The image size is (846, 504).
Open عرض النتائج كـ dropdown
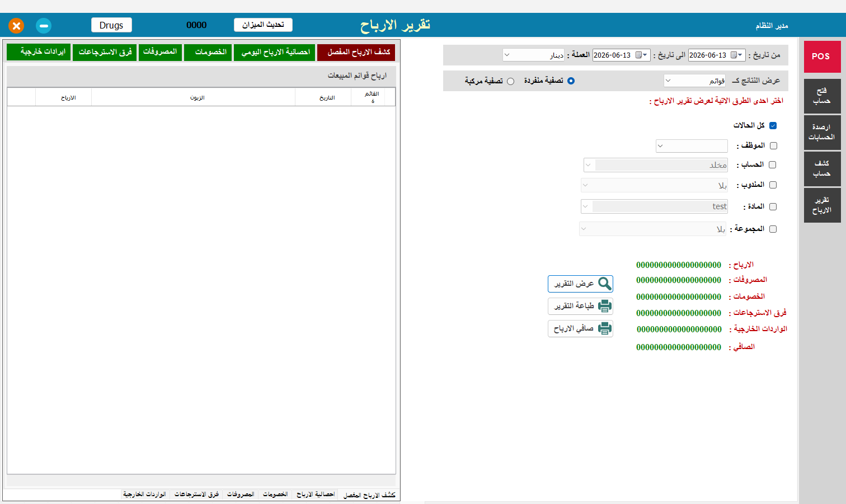[695, 81]
